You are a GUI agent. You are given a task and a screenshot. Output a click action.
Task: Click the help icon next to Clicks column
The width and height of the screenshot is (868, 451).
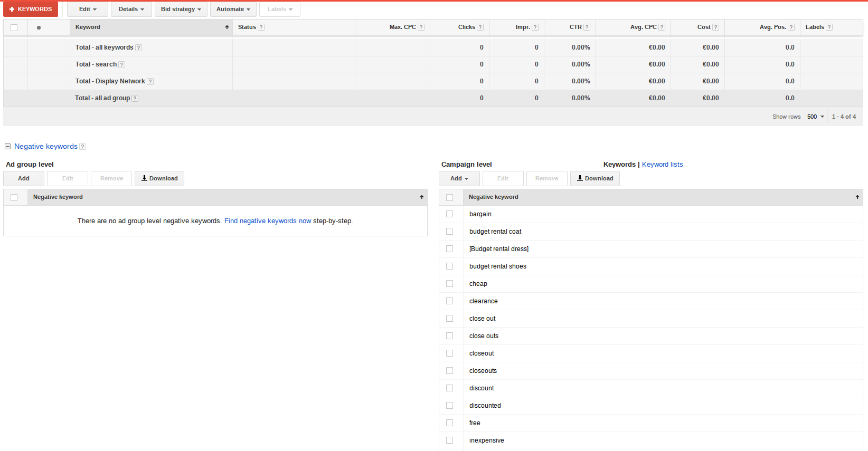coord(480,27)
